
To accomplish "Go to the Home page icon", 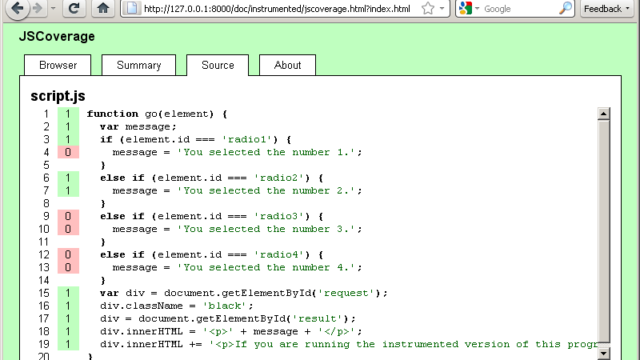I will coord(103,8).
